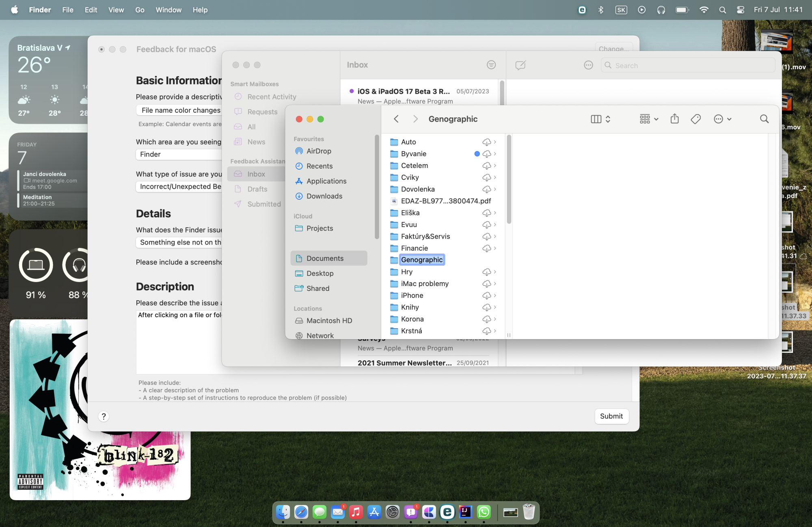Image resolution: width=812 pixels, height=527 pixels.
Task: Click the Inbox filter icon
Action: pyautogui.click(x=491, y=65)
